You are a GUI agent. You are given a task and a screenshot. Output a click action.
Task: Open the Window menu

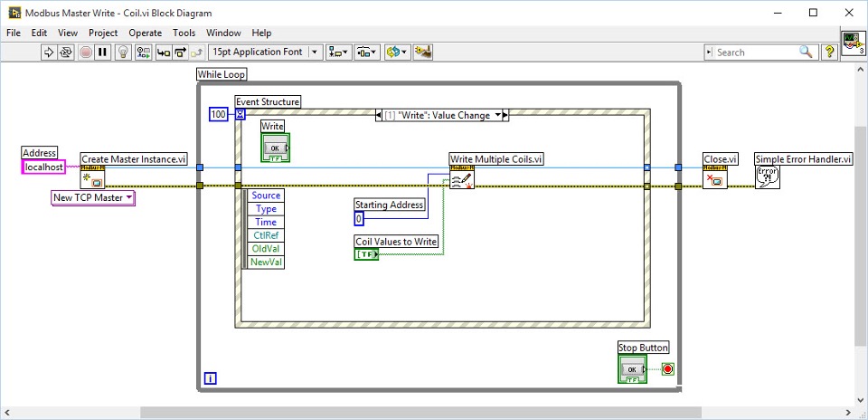(x=223, y=33)
